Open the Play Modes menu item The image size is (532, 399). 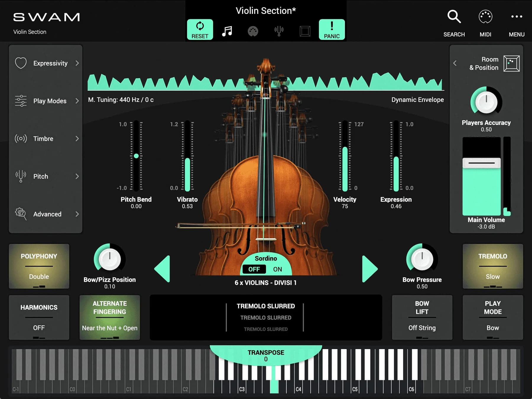47,101
